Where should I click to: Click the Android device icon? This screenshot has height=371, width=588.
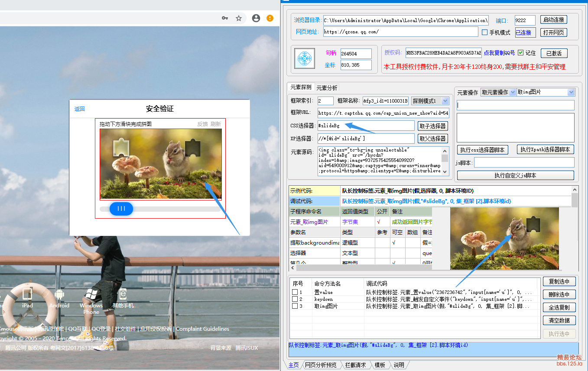click(59, 295)
